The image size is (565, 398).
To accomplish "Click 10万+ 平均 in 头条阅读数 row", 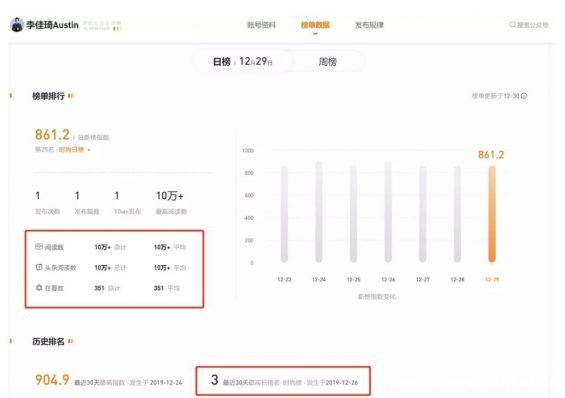I will click(x=170, y=268).
